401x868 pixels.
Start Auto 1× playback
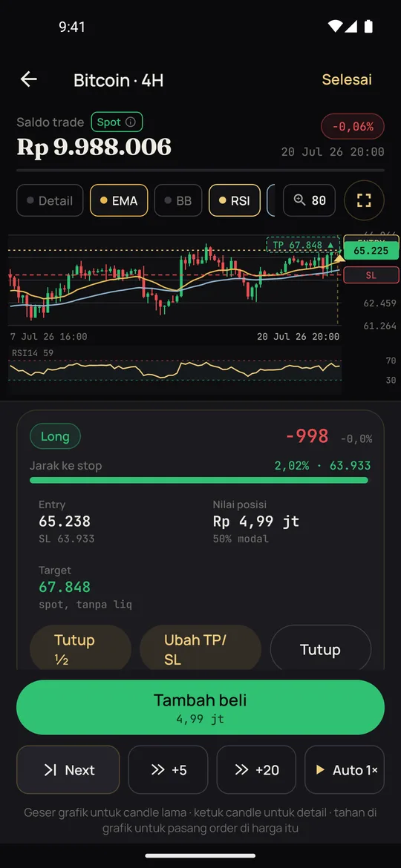[345, 770]
